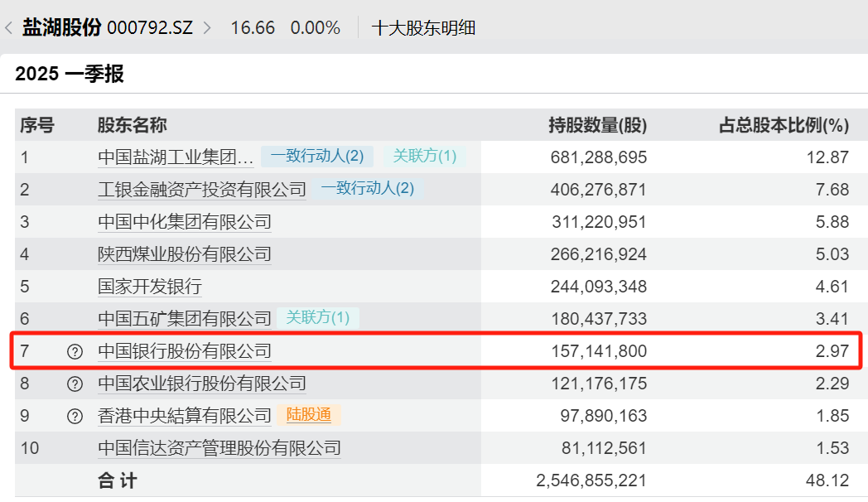
Task: Click 一致行动人(2) tag beside 工银金融资产投资
Action: (368, 188)
